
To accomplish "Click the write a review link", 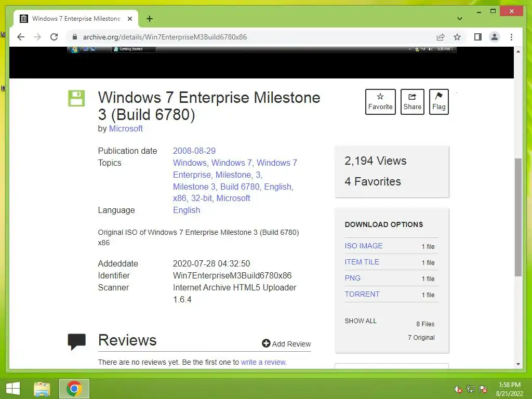I will pos(263,362).
